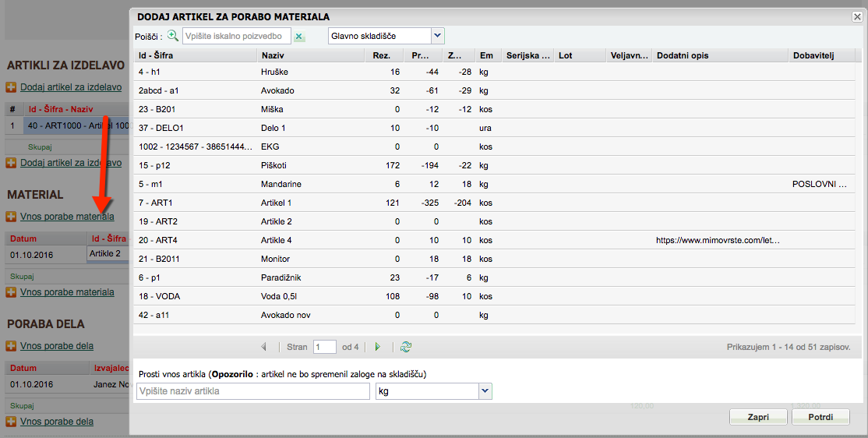Select the row 23 - B201 Miška
Screen dimensions: 868x438
(494, 110)
